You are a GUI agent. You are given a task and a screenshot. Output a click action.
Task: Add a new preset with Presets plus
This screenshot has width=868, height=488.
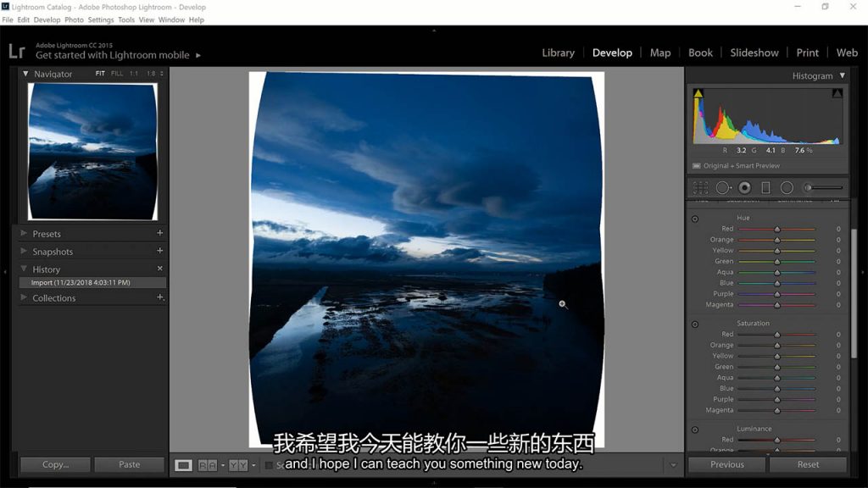coord(160,233)
